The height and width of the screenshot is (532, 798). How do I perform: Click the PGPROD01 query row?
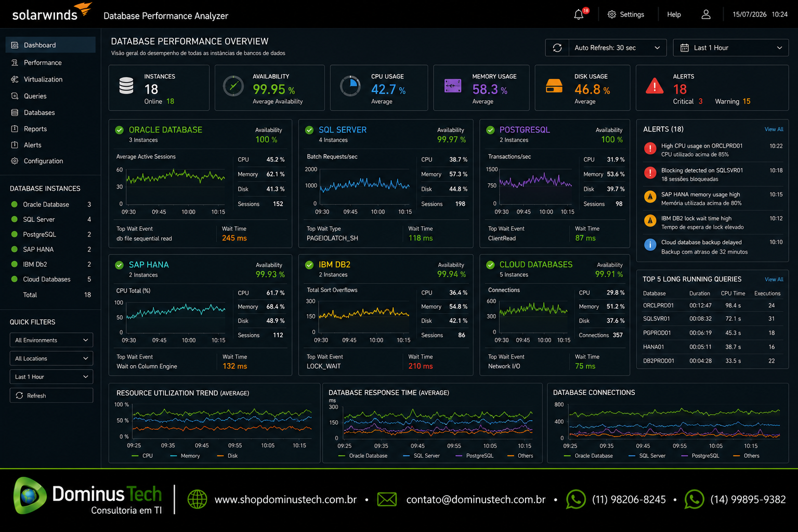(x=712, y=333)
